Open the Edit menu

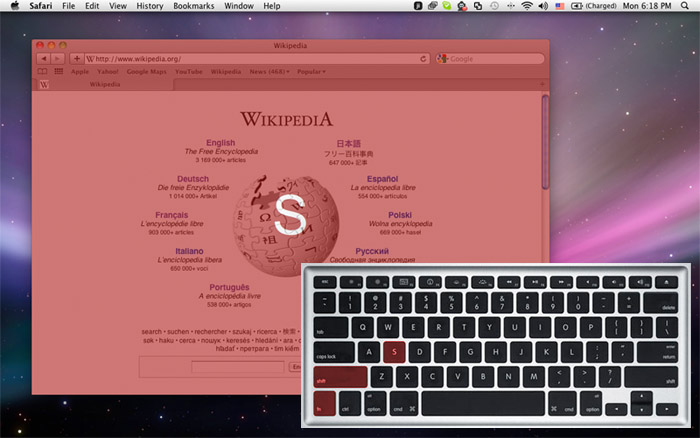point(92,6)
